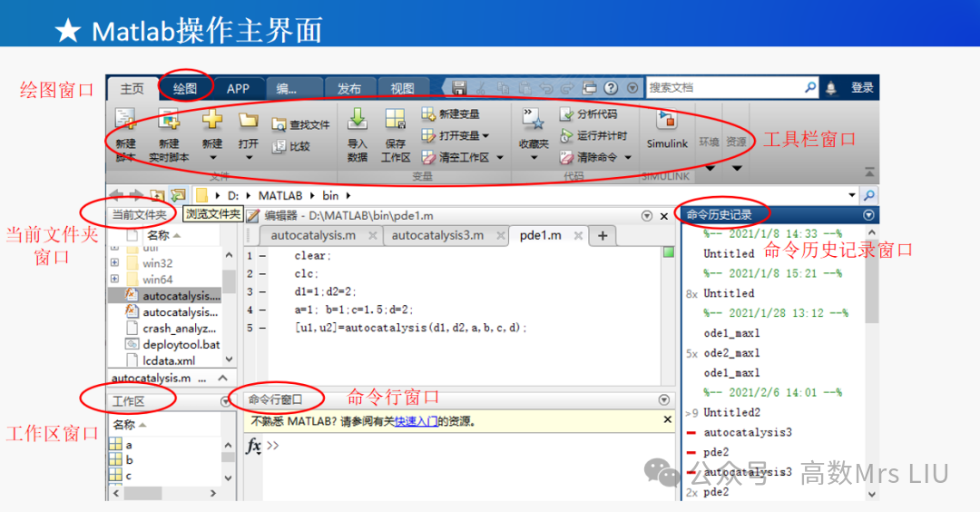Click the 保存工作区 (Save Workspace) icon

coord(395,120)
